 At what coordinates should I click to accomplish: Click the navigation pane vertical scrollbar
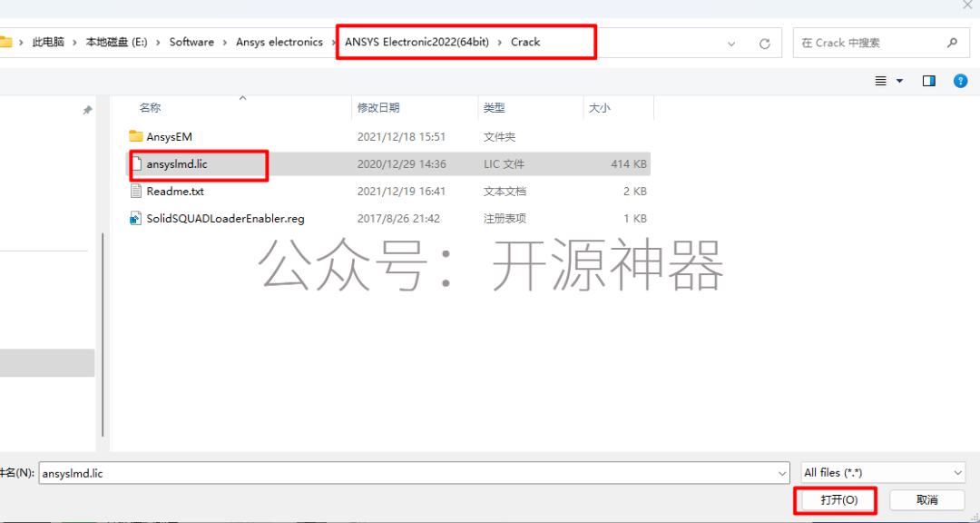pos(103,335)
